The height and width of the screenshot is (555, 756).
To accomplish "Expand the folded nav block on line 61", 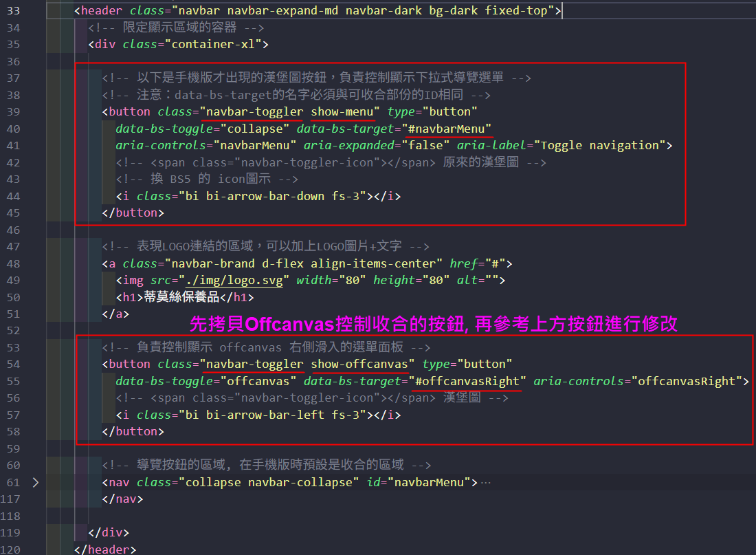I will click(x=36, y=482).
